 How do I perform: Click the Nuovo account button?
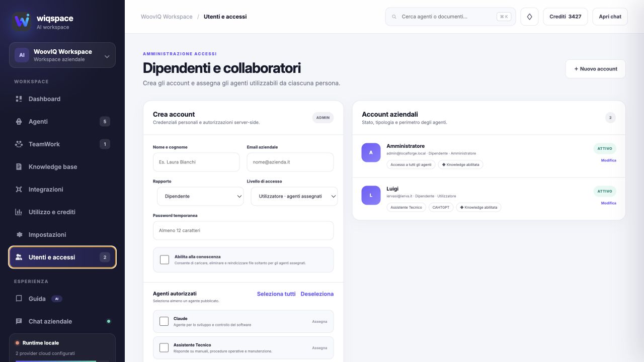click(x=596, y=69)
